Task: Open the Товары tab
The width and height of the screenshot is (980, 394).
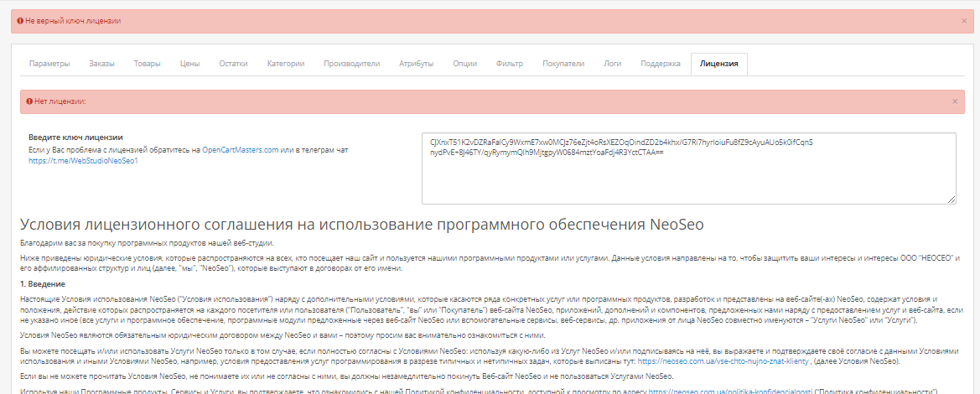Action: tap(147, 64)
